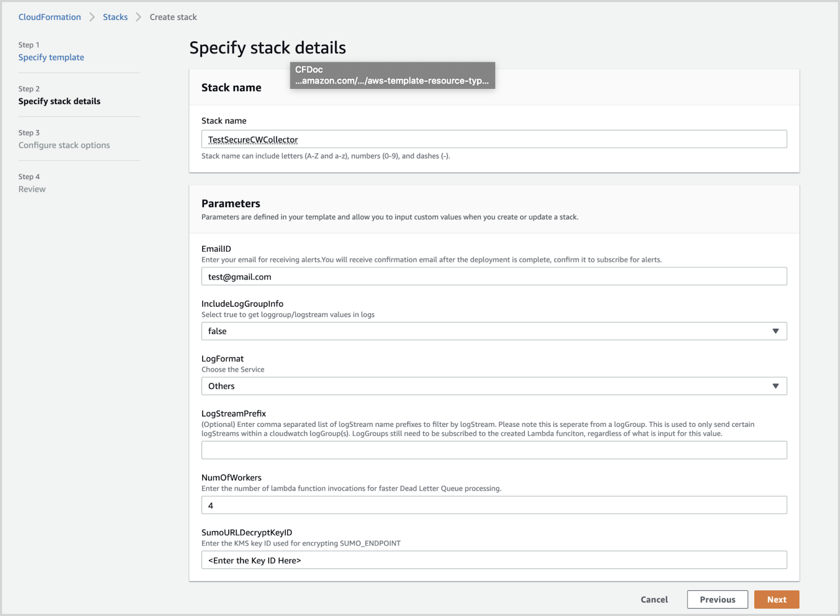Screen dimensions: 840x616
Task: Select the NumOfWorkers value field
Action: (493, 505)
